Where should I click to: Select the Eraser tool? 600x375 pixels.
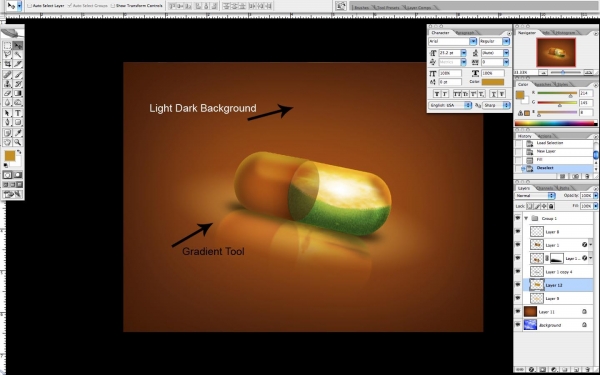(7, 93)
